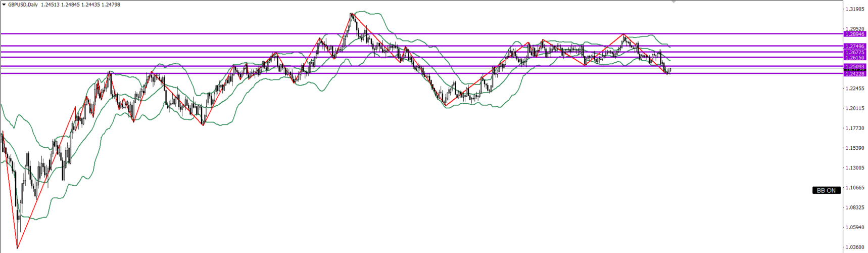The width and height of the screenshot is (868, 253).
Task: Select the purple 1.25093 price level tag
Action: (x=855, y=66)
